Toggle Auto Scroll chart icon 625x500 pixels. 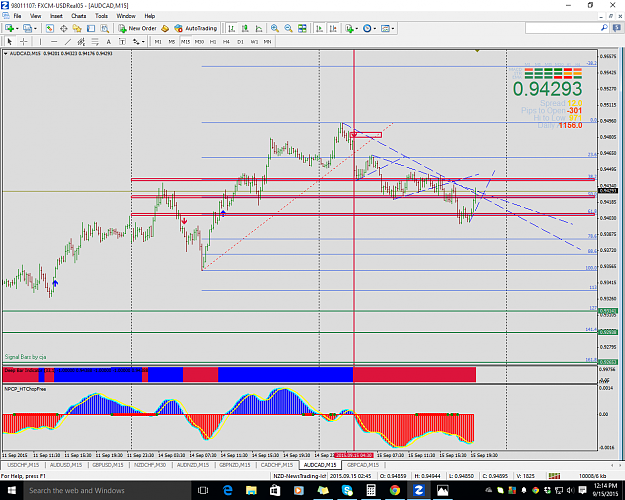point(320,28)
